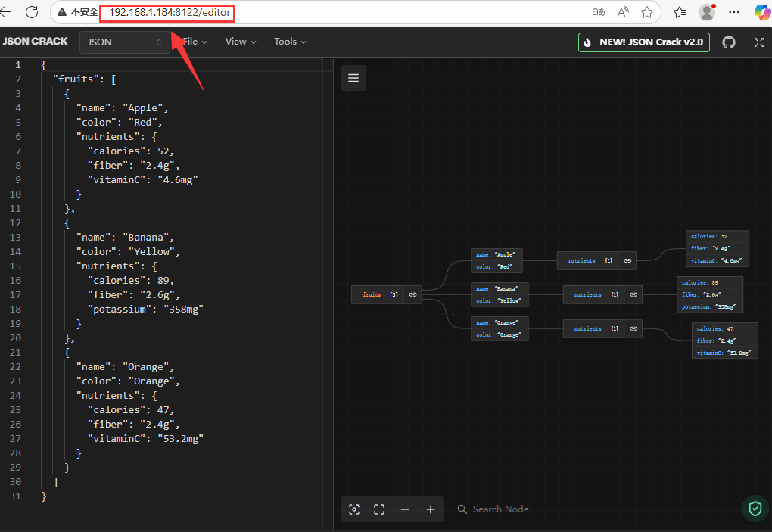The width and height of the screenshot is (772, 532).
Task: Click editor line "vitaminC": "53.2mg"
Action: click(x=146, y=438)
